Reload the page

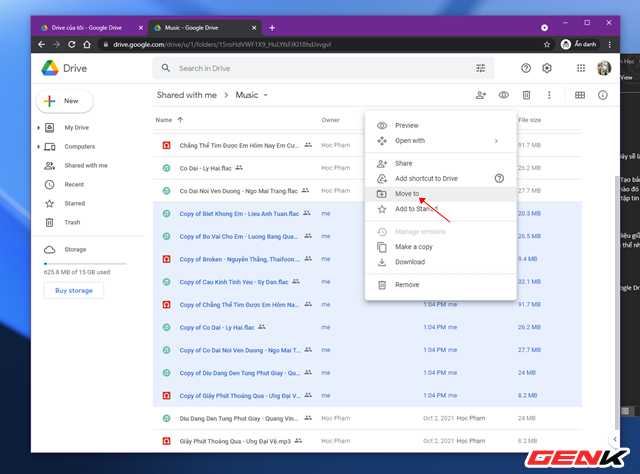point(71,45)
